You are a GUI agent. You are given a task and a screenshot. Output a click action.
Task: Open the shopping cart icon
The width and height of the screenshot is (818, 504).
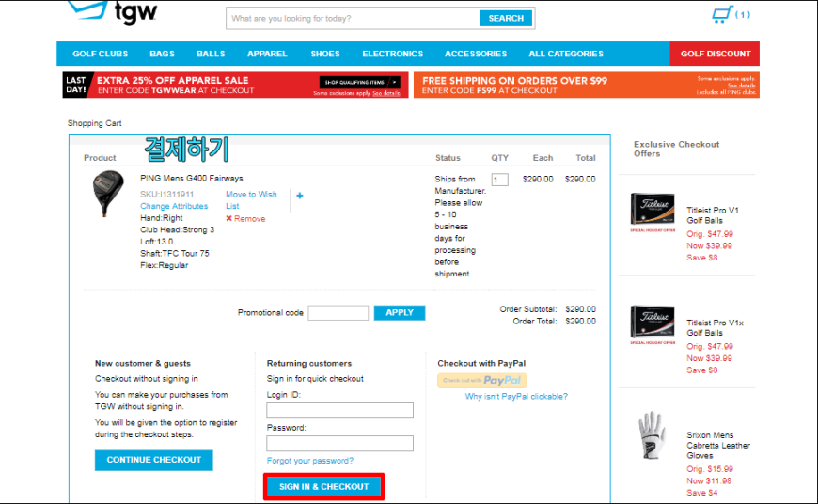click(722, 14)
